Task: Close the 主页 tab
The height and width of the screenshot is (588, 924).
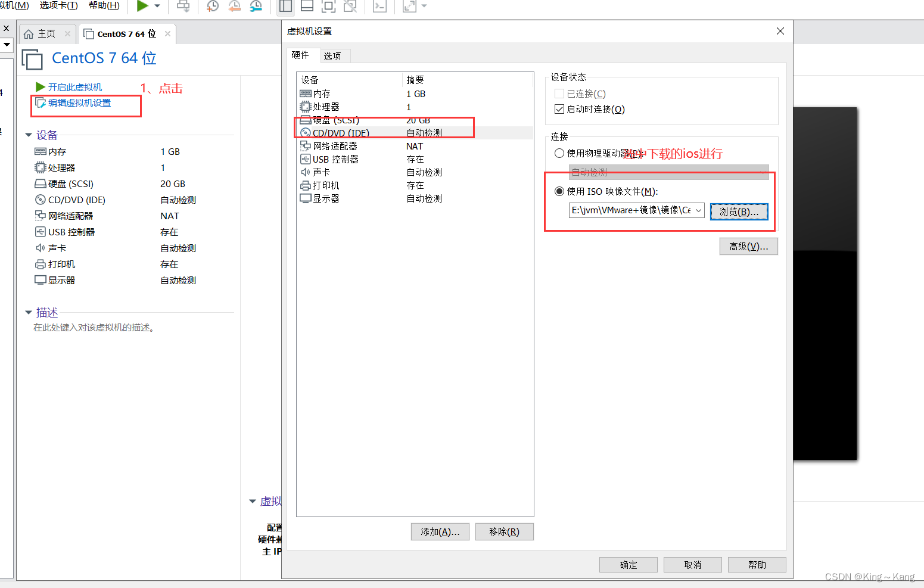Action: (x=68, y=34)
